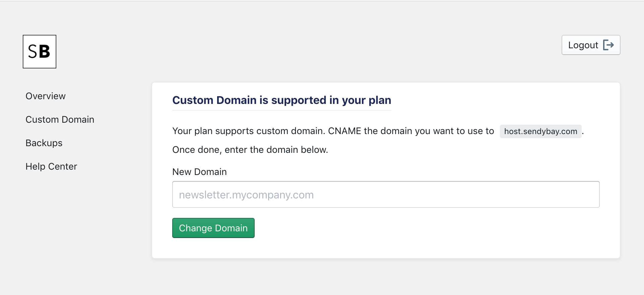Open the Overview page
Screen dimensions: 644x295
[46, 96]
